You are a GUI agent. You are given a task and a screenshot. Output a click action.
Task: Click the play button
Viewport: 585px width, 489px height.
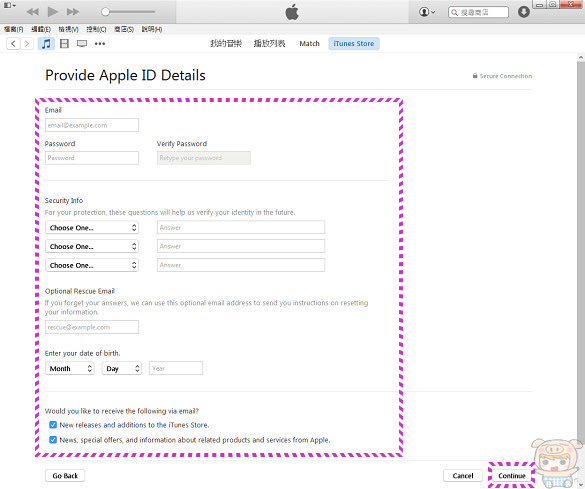(x=53, y=12)
